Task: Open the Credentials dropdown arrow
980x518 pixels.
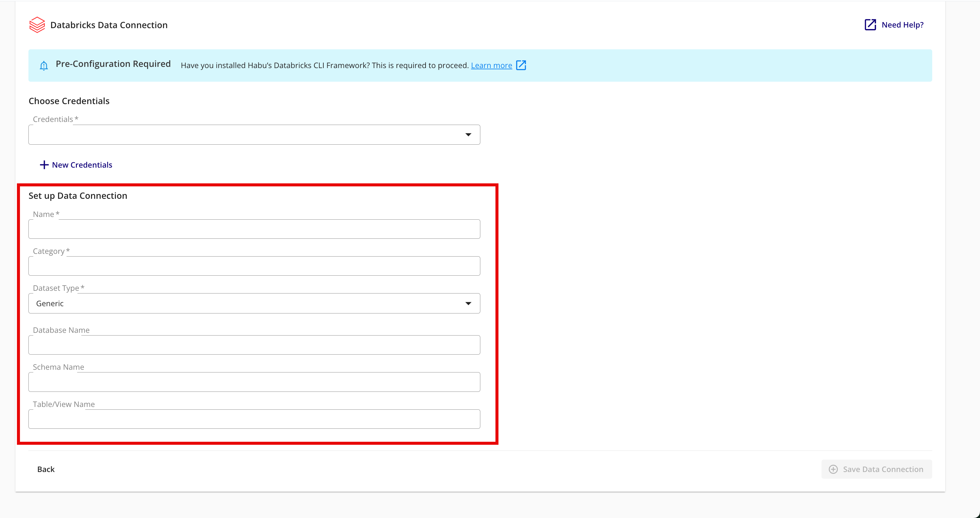Action: (468, 135)
